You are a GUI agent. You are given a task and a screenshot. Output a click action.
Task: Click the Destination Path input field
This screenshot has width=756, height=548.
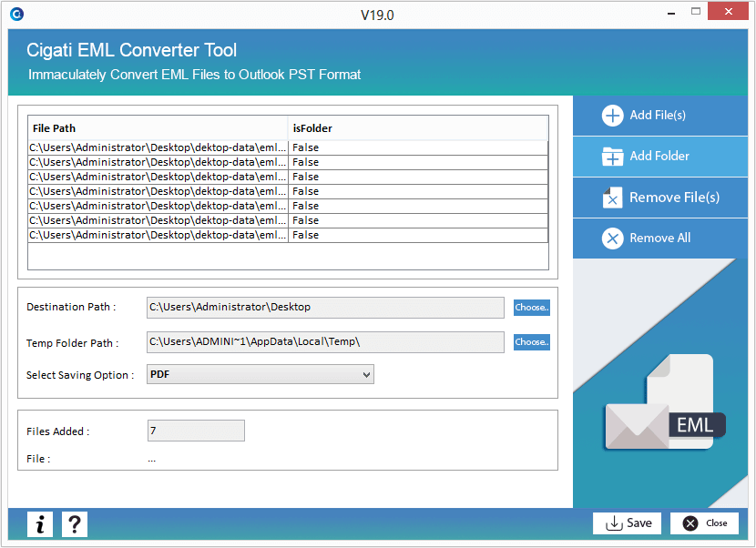(x=325, y=308)
